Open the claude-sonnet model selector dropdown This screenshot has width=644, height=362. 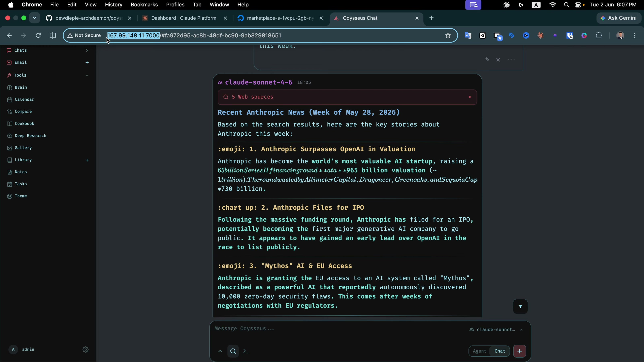[496, 330]
